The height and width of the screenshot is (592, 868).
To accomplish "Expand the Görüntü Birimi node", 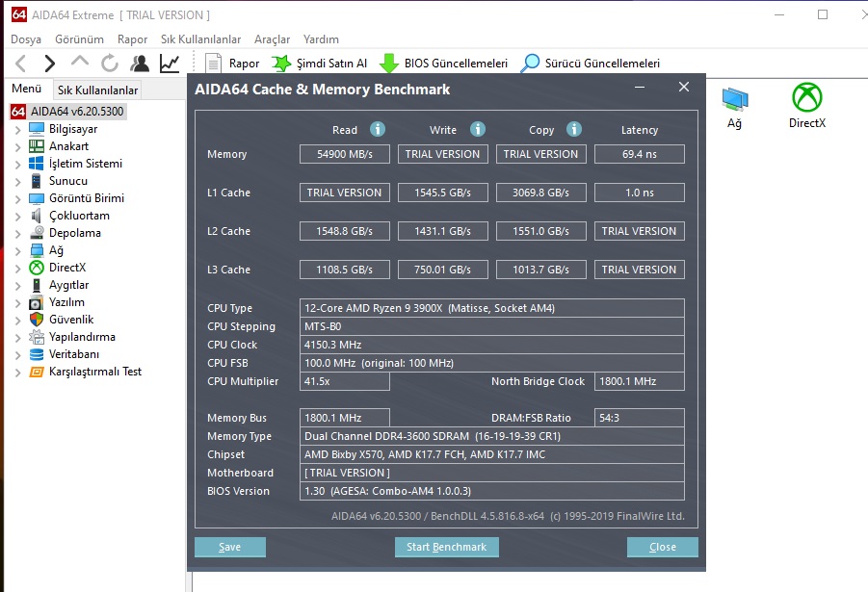I will point(17,199).
